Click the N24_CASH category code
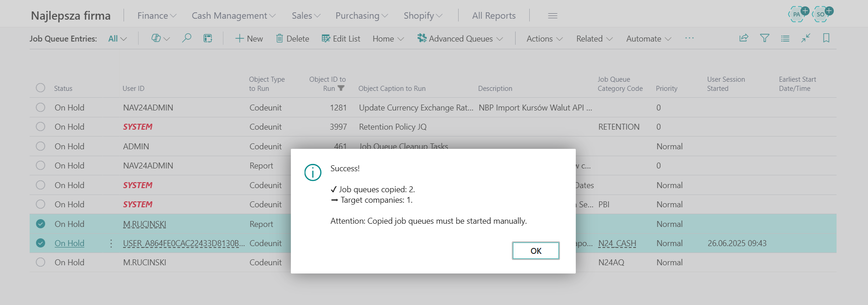Viewport: 868px width, 305px height. (x=617, y=243)
